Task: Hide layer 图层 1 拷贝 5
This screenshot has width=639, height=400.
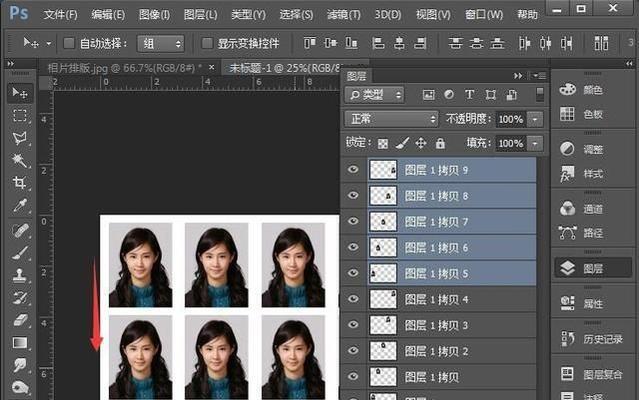Action: point(353,273)
